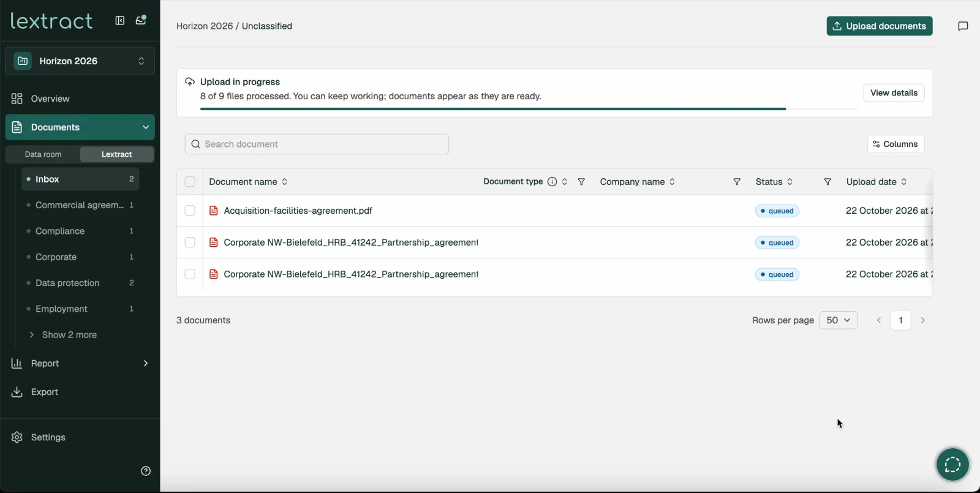Toggle the select-all documents checkbox
The height and width of the screenshot is (493, 980).
pyautogui.click(x=190, y=182)
